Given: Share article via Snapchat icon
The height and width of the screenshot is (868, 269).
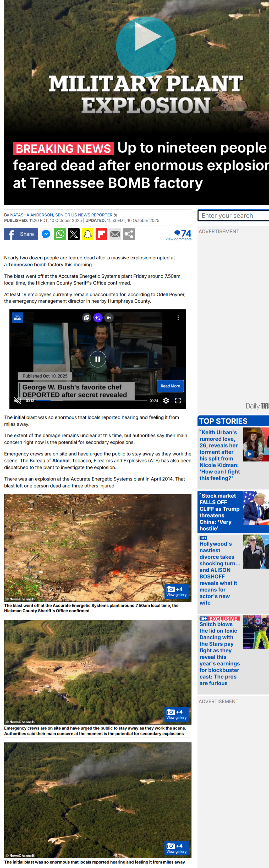Looking at the screenshot, I should (87, 234).
